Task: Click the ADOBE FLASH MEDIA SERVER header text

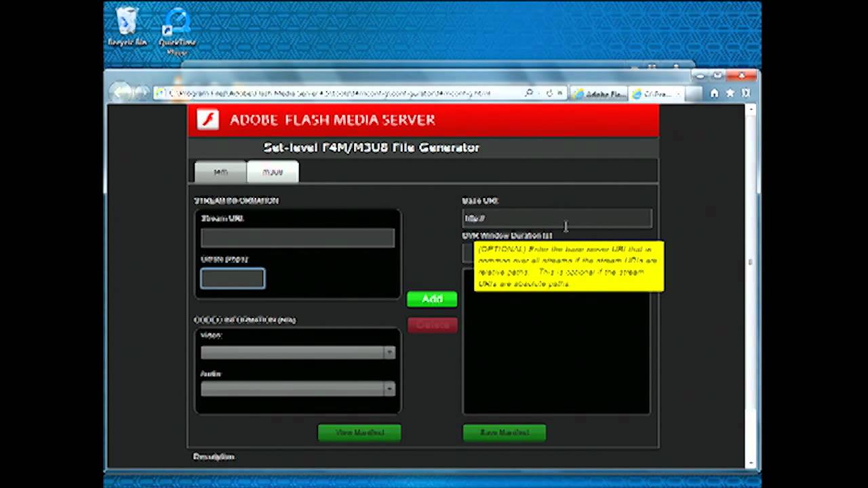Action: coord(332,120)
